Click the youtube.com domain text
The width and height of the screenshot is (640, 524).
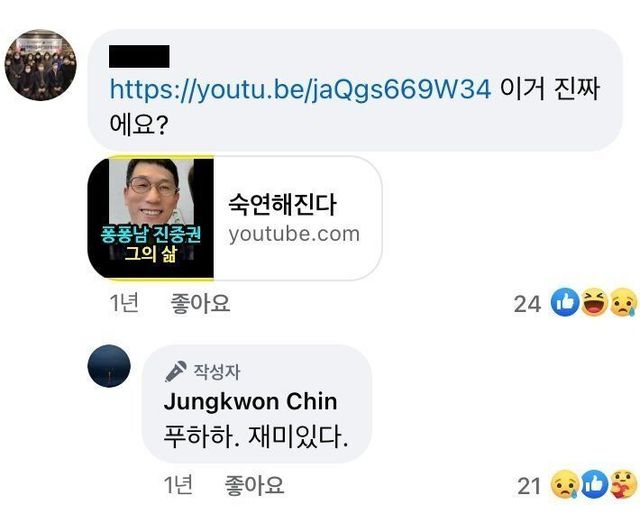[293, 234]
